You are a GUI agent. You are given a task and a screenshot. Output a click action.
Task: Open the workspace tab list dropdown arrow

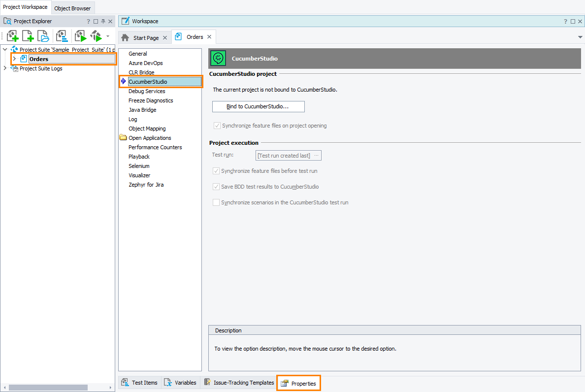point(580,37)
